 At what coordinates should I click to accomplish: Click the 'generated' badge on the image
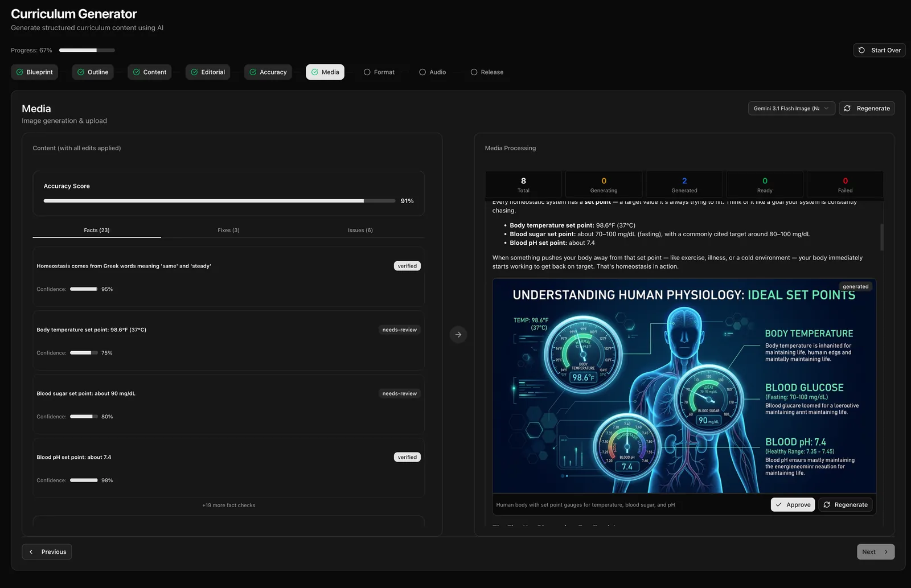click(855, 287)
